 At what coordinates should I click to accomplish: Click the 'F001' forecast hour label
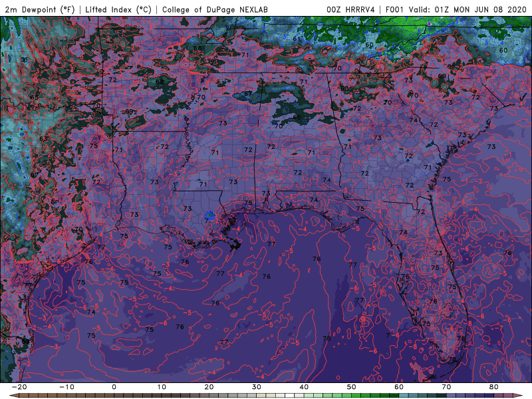point(394,9)
